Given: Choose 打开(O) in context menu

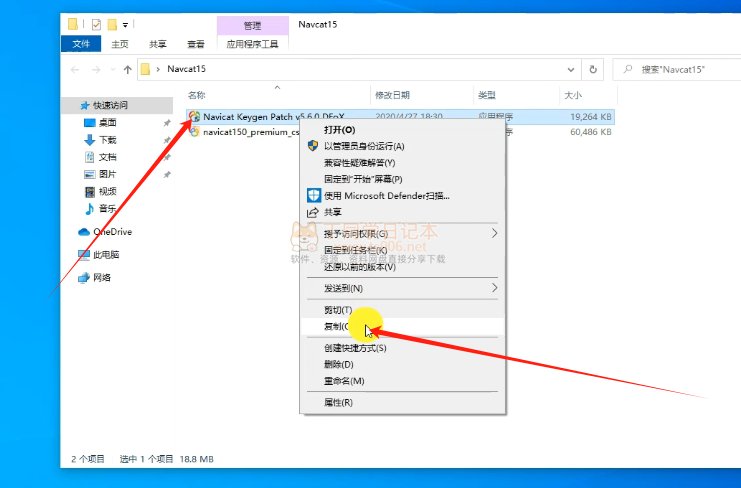Looking at the screenshot, I should point(403,130).
